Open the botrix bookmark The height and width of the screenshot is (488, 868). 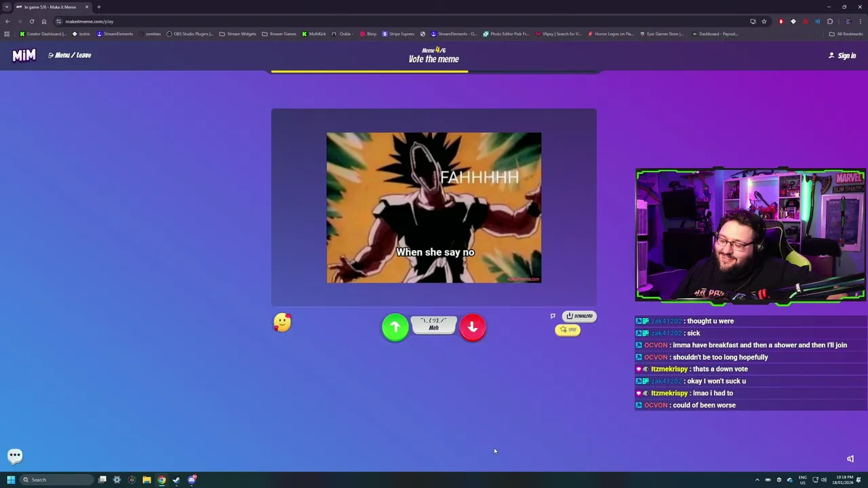81,34
